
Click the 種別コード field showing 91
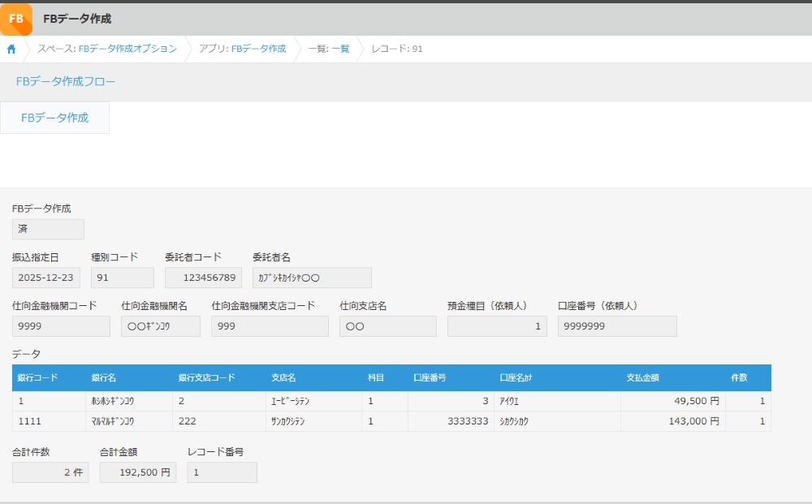[123, 278]
